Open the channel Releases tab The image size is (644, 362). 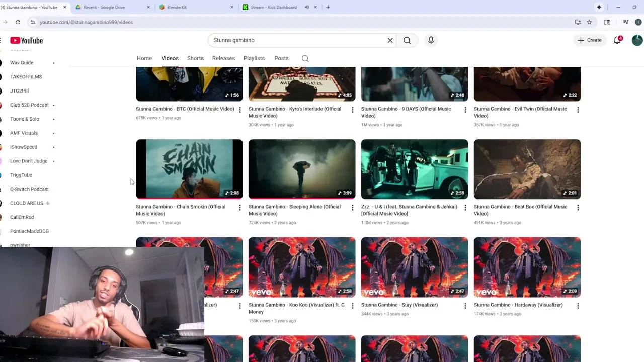223,58
